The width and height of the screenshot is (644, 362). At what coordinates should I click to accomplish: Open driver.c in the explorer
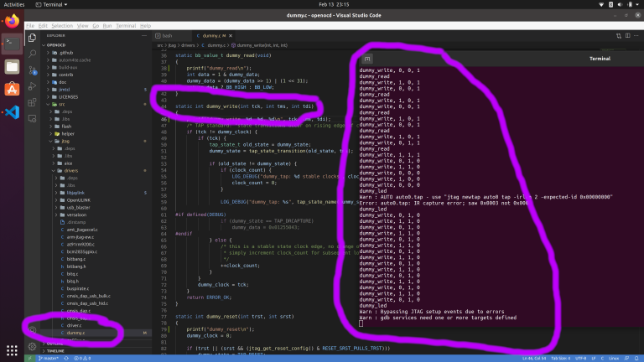point(75,325)
